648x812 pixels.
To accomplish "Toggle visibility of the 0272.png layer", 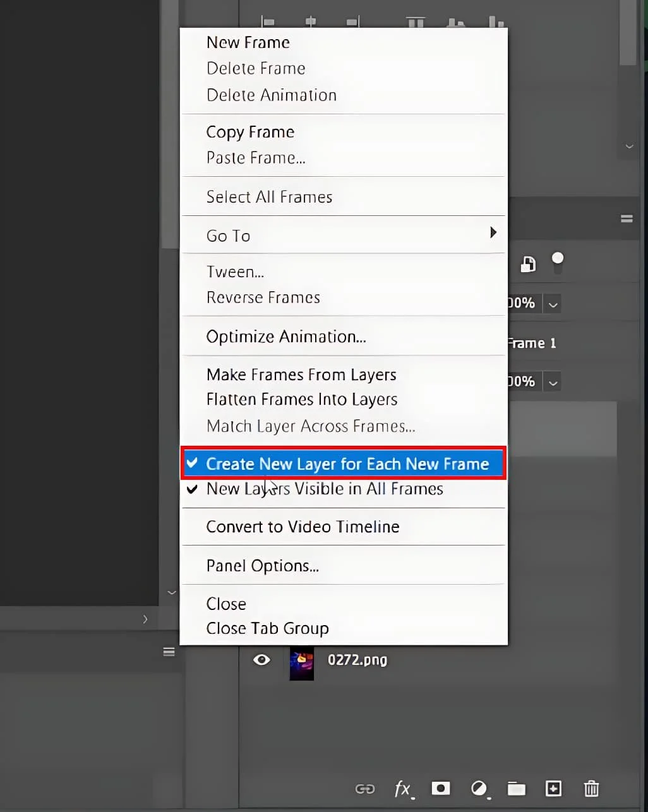I will pyautogui.click(x=261, y=660).
